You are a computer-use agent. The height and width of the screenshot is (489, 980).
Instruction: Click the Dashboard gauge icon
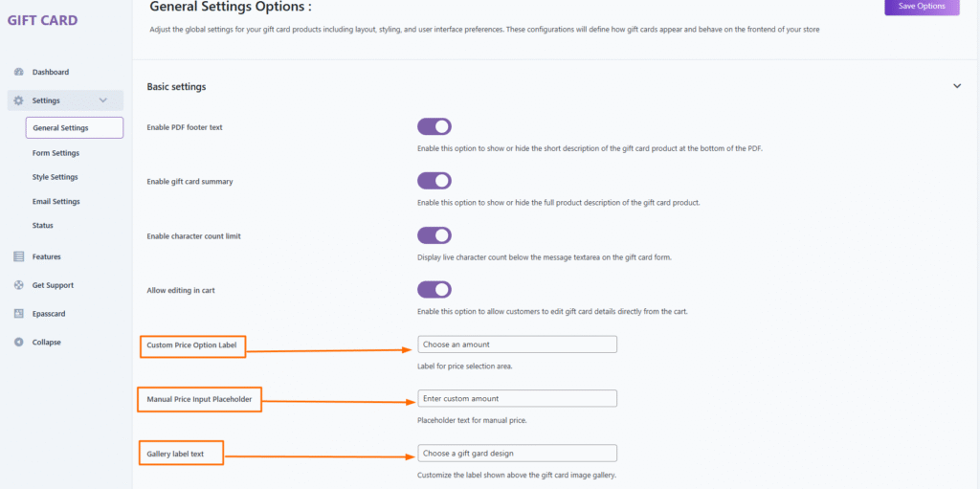pos(19,72)
